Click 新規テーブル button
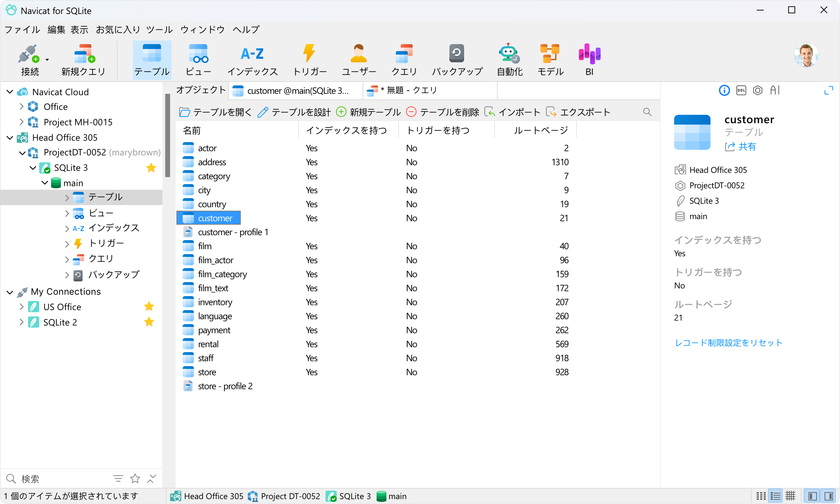Viewport: 840px width, 504px height. click(368, 112)
